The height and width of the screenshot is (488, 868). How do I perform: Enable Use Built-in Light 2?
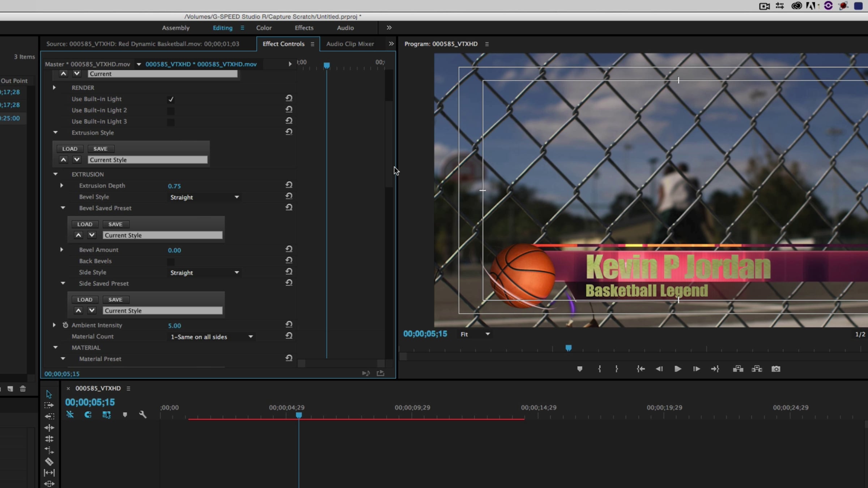pyautogui.click(x=171, y=111)
